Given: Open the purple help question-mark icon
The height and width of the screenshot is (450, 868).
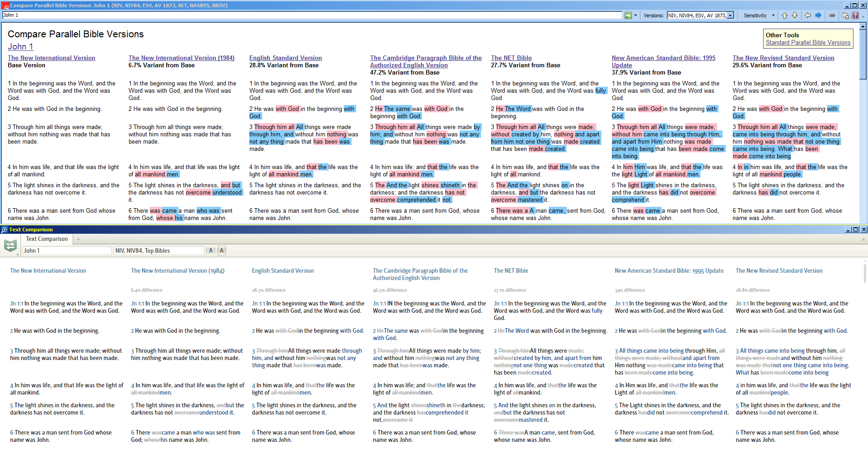Looking at the screenshot, I should pyautogui.click(x=855, y=15).
